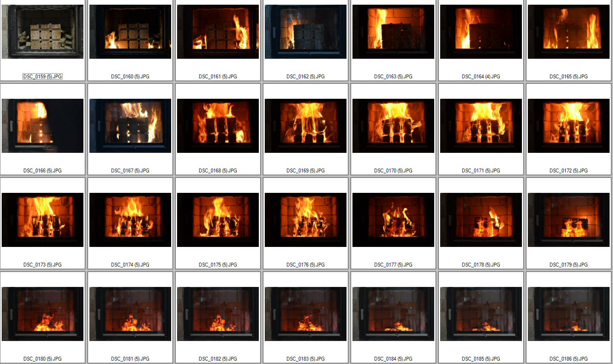Viewport: 613px width, 364px height.
Task: Click the filename label DSC_0177 (5).JPG
Action: coord(393,265)
